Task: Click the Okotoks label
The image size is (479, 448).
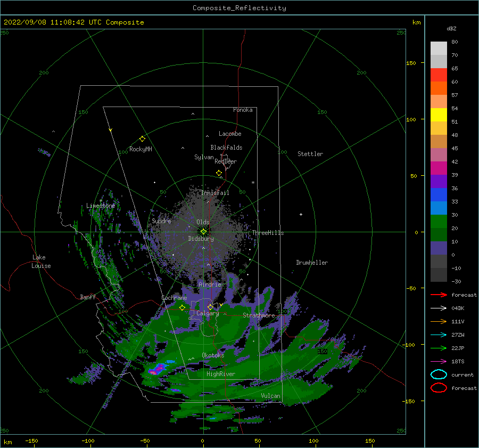Action: pyautogui.click(x=213, y=355)
